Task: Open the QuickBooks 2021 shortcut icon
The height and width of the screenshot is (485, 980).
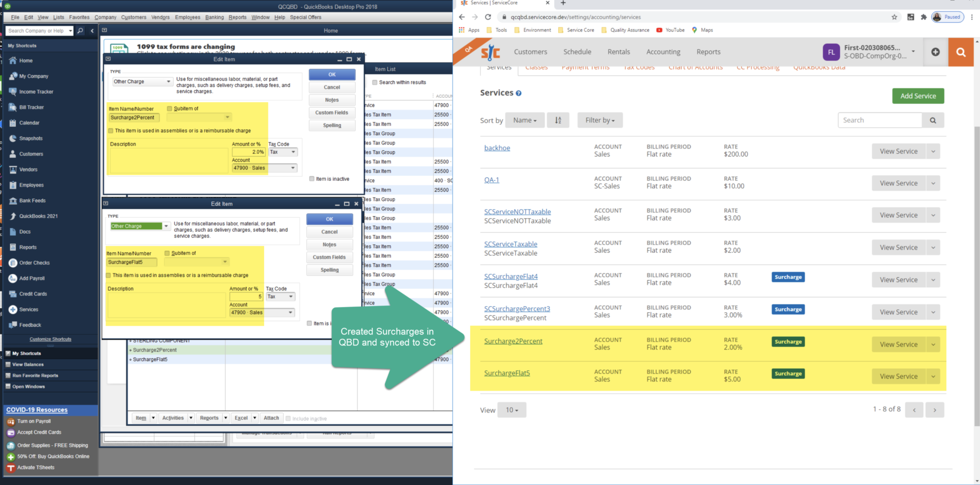Action: (13, 216)
